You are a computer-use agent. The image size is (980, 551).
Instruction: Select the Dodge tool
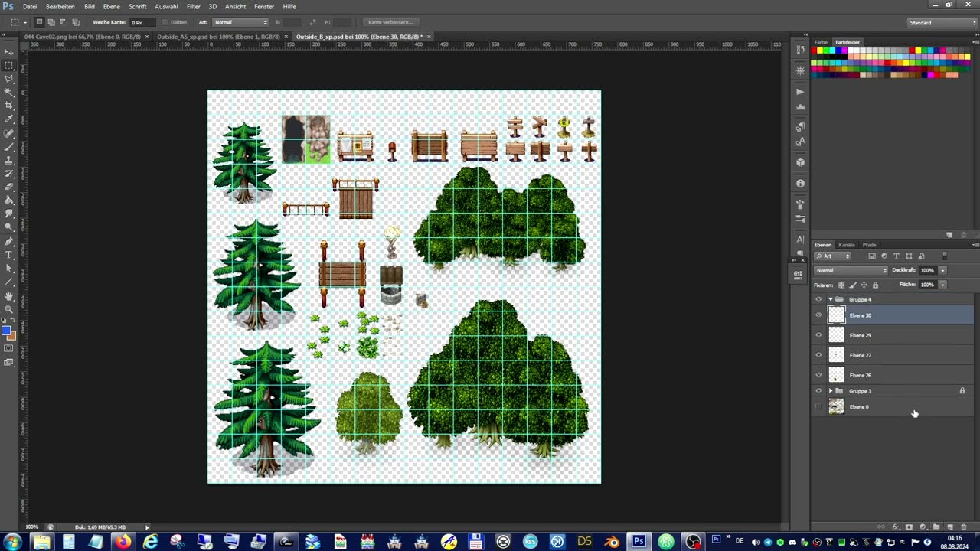(9, 227)
